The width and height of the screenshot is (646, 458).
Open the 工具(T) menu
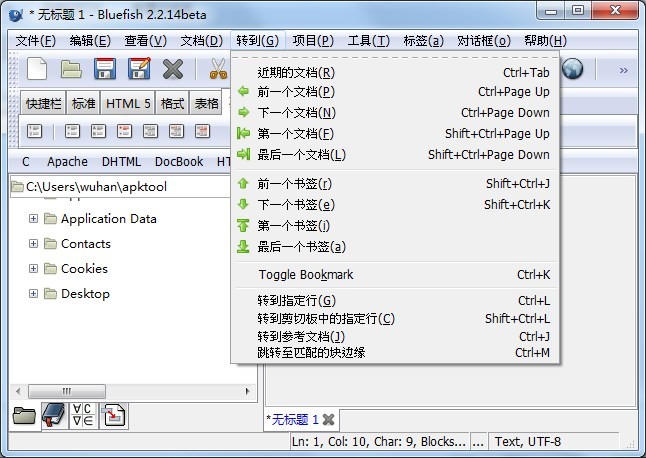[369, 41]
